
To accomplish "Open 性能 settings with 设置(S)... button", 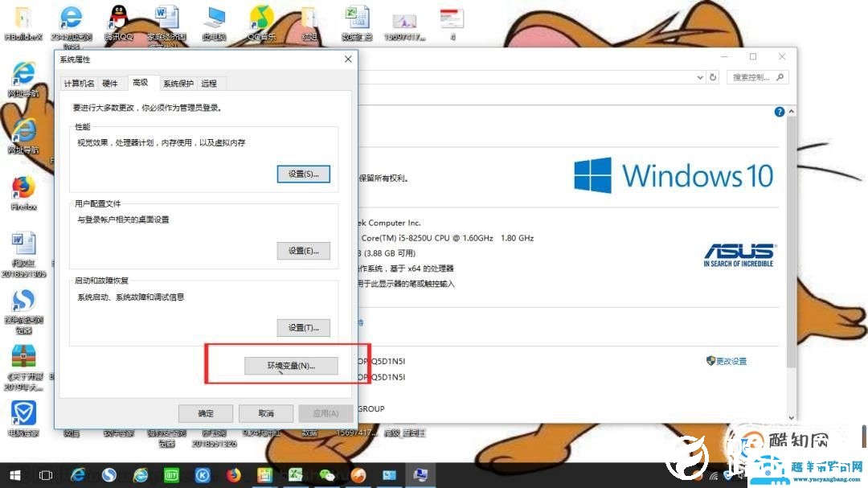I will pyautogui.click(x=303, y=174).
